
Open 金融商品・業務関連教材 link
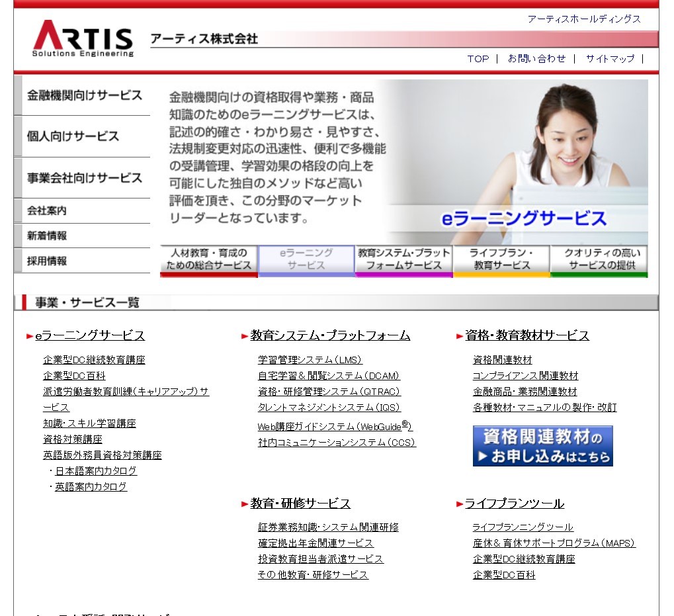(525, 392)
